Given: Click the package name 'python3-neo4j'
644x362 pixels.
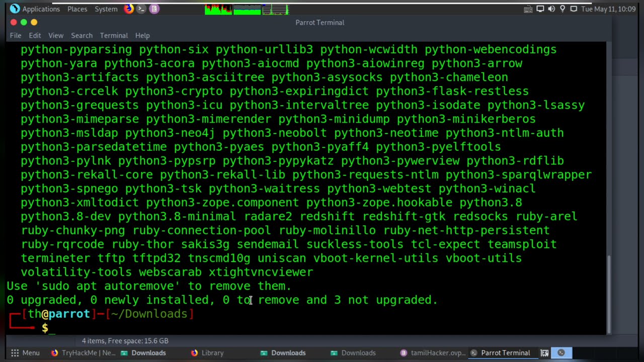Looking at the screenshot, I should 170,133.
